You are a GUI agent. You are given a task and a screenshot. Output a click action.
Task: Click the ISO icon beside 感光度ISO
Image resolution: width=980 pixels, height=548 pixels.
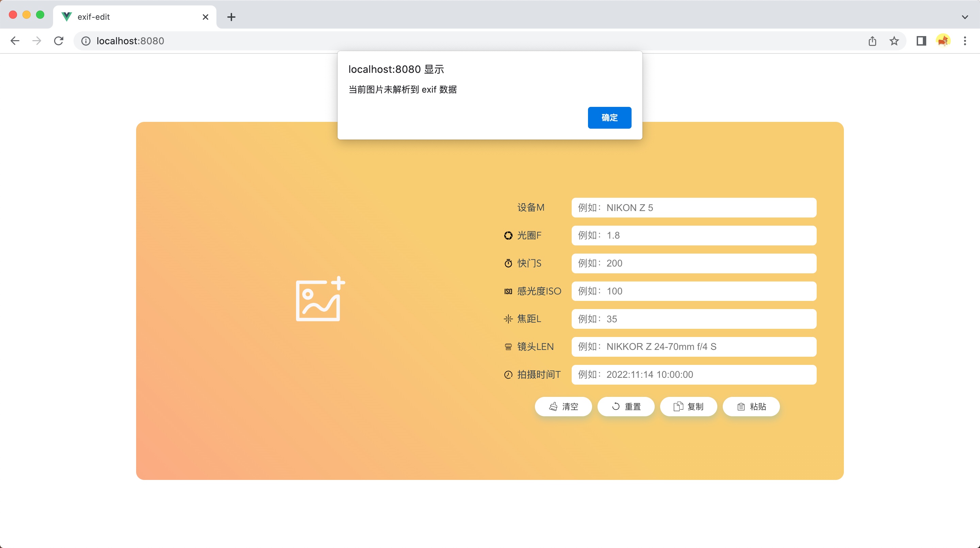pos(508,291)
